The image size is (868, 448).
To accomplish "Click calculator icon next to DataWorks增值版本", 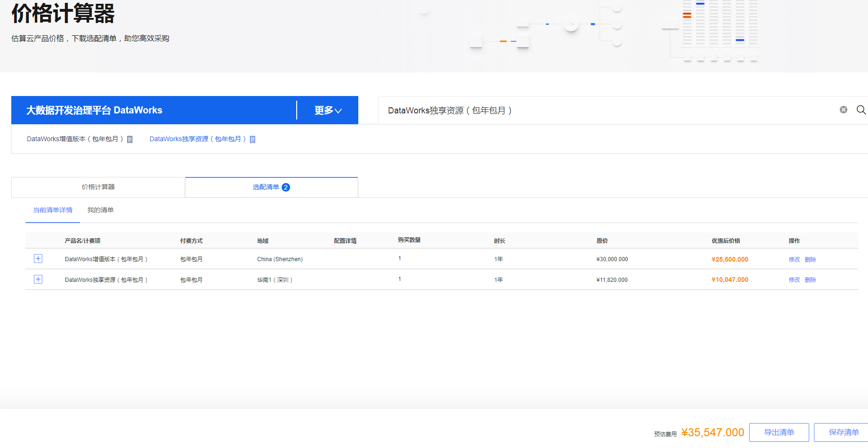I will point(130,139).
